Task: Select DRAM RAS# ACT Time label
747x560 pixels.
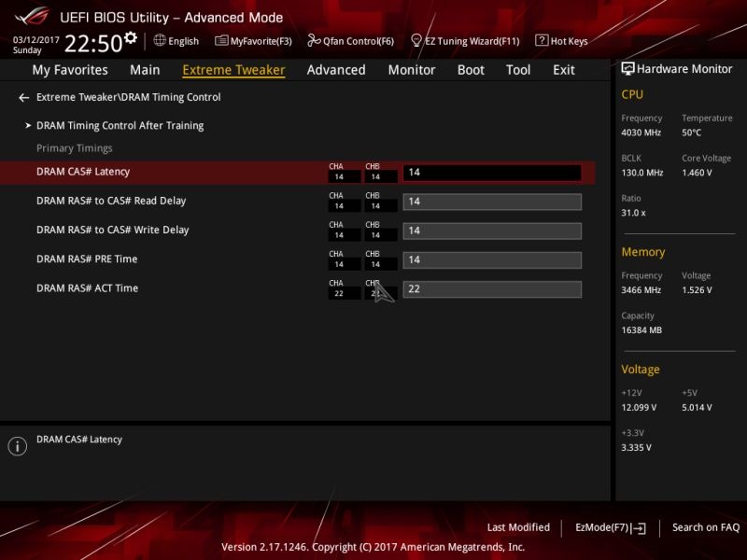Action: tap(87, 288)
